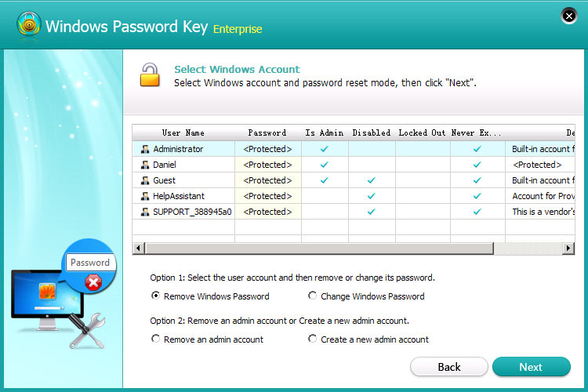This screenshot has width=588, height=392.
Task: Click 'This is a vendor's' description cell
Action: coord(540,212)
